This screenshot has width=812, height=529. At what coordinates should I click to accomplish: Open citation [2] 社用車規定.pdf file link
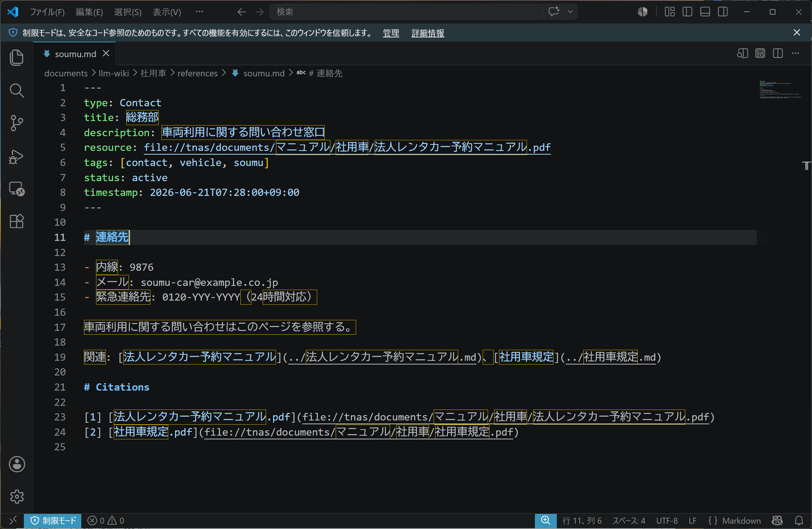tap(359, 432)
